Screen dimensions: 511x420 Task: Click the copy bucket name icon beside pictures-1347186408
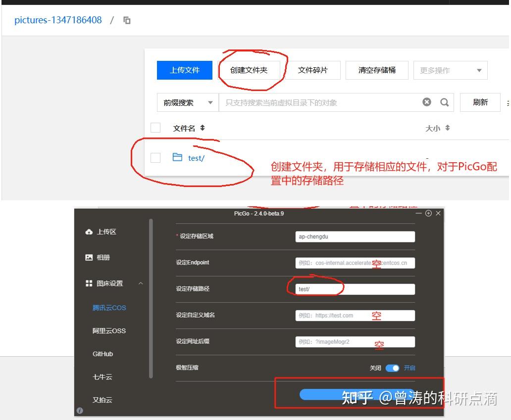[127, 20]
